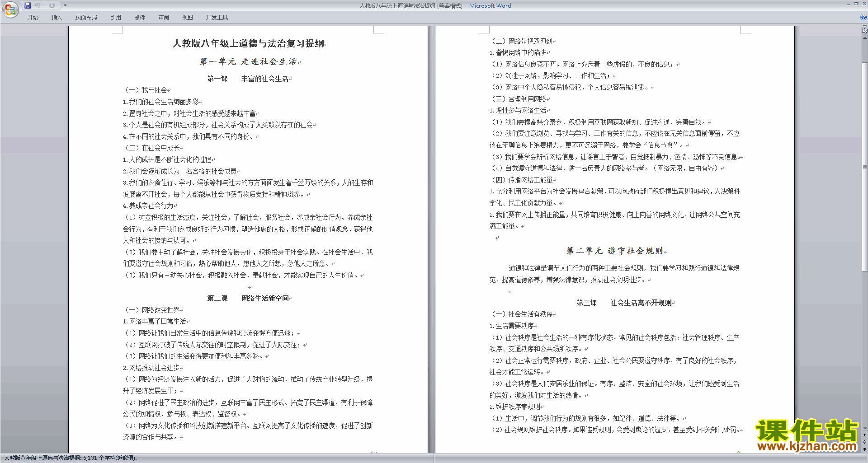Click line 4.养成亲社会行为
The width and height of the screenshot is (868, 463).
tap(148, 206)
